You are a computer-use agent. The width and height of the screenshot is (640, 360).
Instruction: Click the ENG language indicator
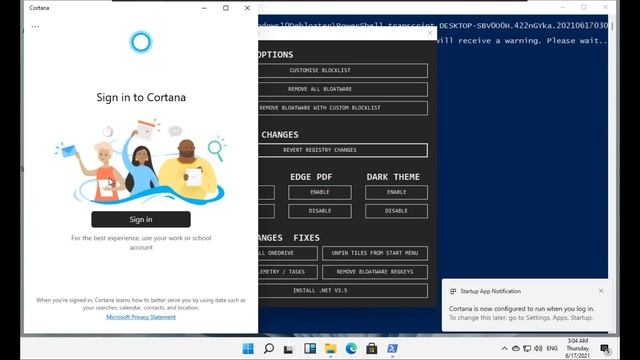tap(552, 349)
